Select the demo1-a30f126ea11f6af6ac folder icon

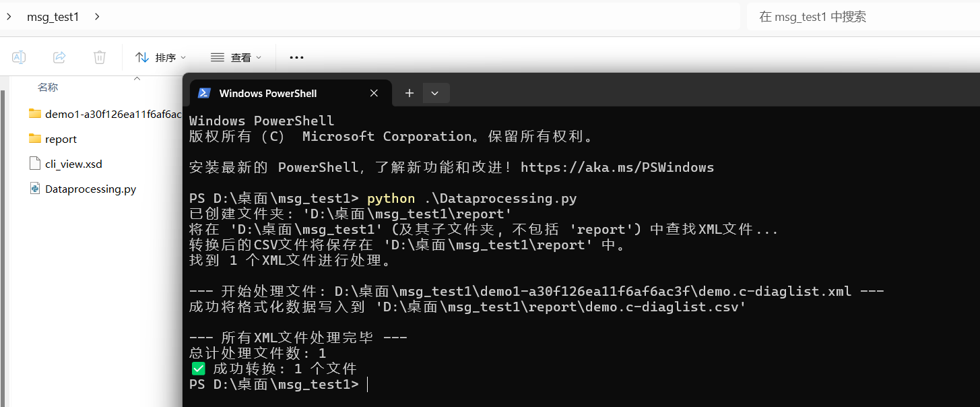35,114
